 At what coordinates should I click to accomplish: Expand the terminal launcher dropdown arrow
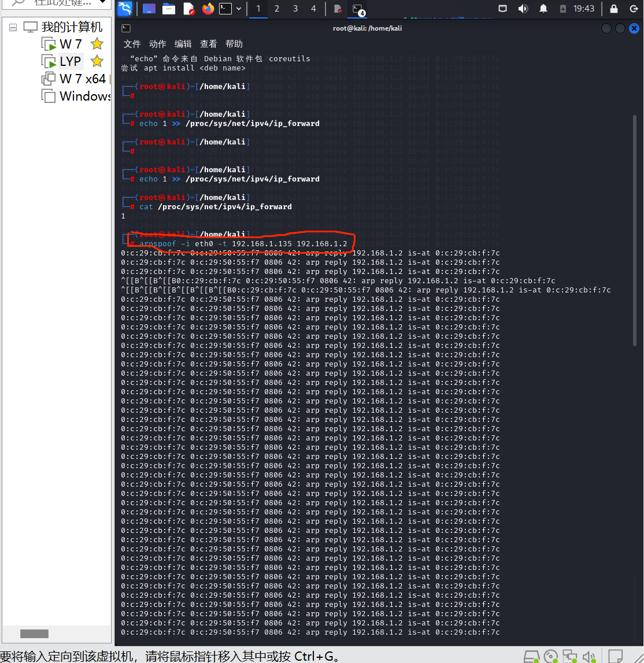239,9
